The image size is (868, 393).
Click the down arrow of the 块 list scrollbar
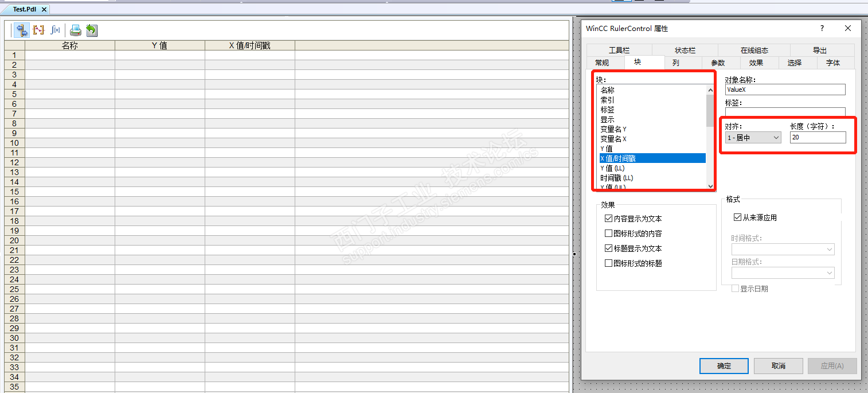pos(710,185)
